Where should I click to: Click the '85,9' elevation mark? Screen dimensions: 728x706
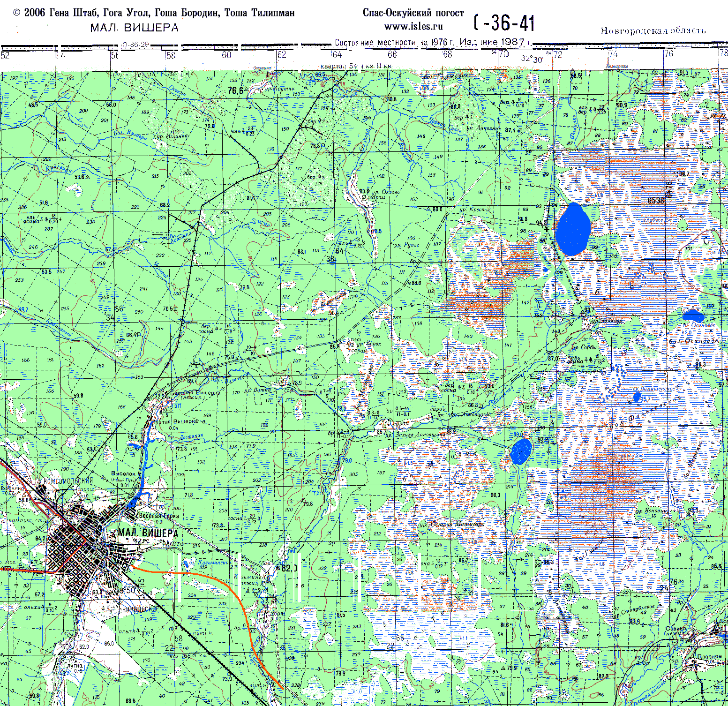click(335, 347)
